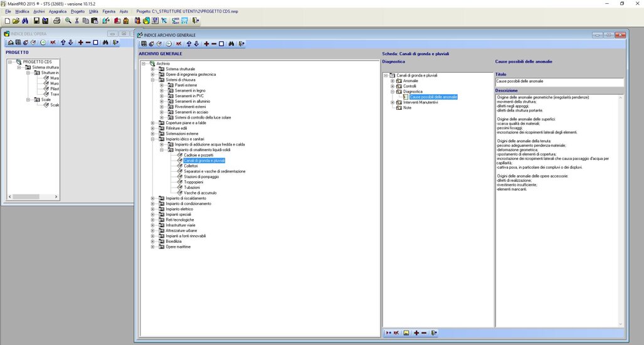Open a project with the folder icon
Image resolution: width=644 pixels, height=345 pixels.
pyautogui.click(x=16, y=21)
